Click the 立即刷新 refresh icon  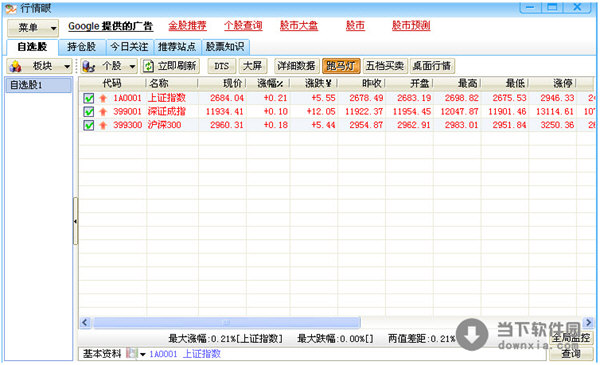[x=148, y=66]
